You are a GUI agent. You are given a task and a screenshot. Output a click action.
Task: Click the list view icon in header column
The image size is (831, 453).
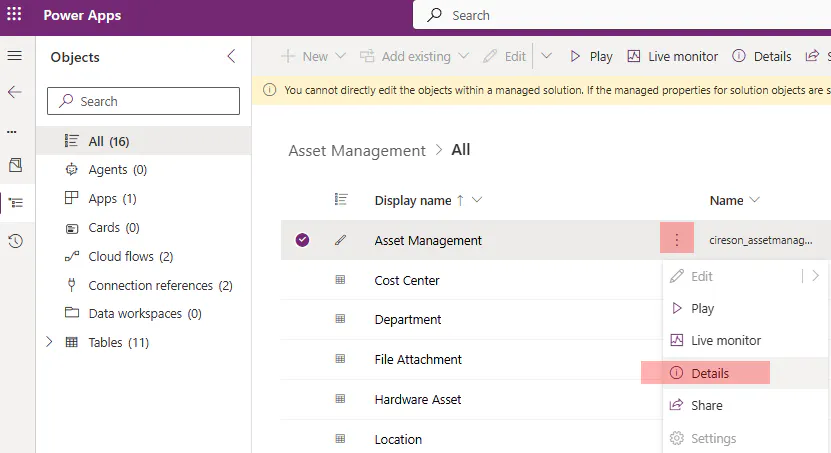pyautogui.click(x=340, y=200)
